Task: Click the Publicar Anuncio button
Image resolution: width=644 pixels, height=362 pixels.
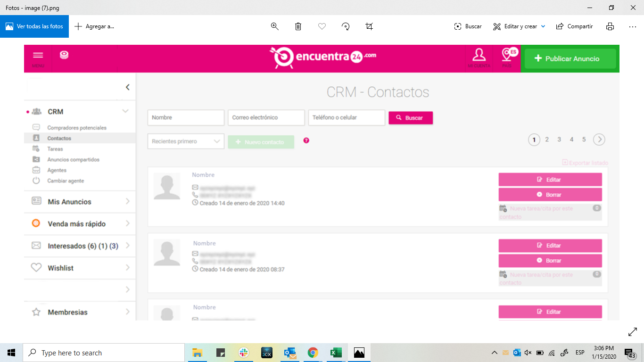Action: 570,58
